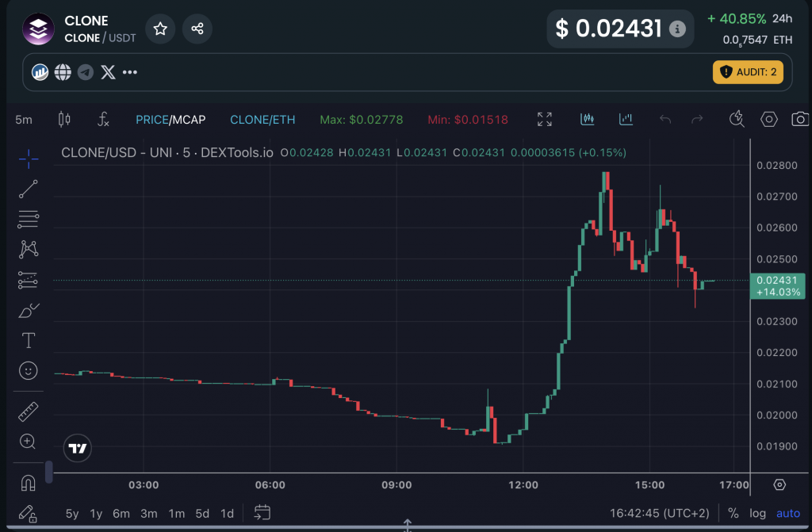Viewport: 812px width, 532px height.
Task: Select the text annotation tool
Action: [29, 340]
